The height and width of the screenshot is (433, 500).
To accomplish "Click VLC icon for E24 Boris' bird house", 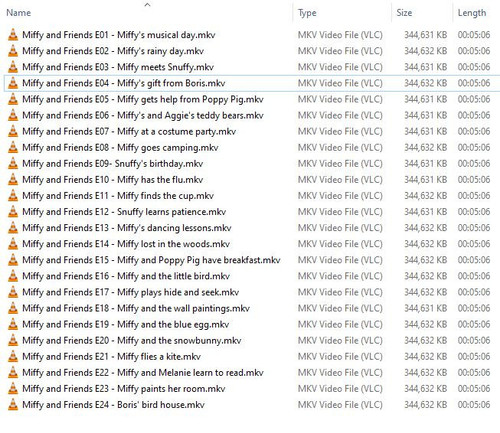I will click(x=13, y=405).
